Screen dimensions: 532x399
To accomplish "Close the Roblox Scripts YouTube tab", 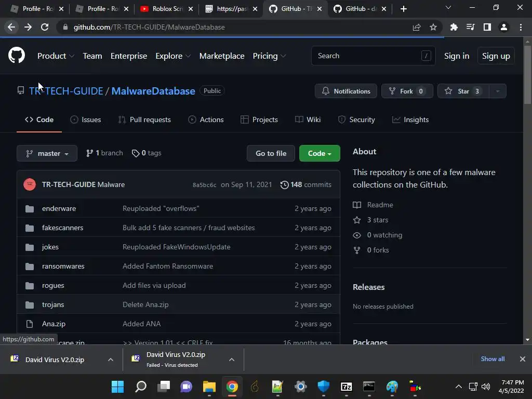I will [191, 9].
